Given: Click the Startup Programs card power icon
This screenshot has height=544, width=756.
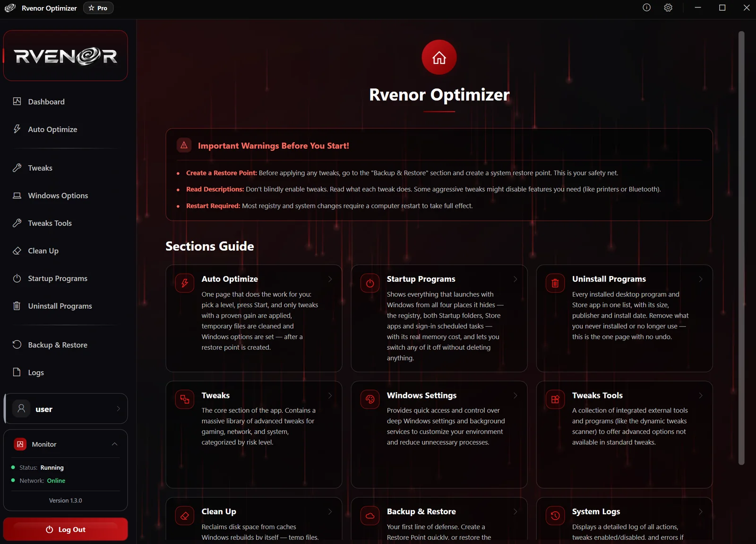Looking at the screenshot, I should point(370,283).
